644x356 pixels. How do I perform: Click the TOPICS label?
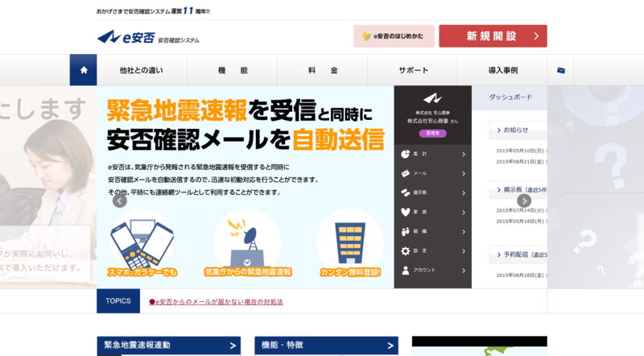click(118, 301)
